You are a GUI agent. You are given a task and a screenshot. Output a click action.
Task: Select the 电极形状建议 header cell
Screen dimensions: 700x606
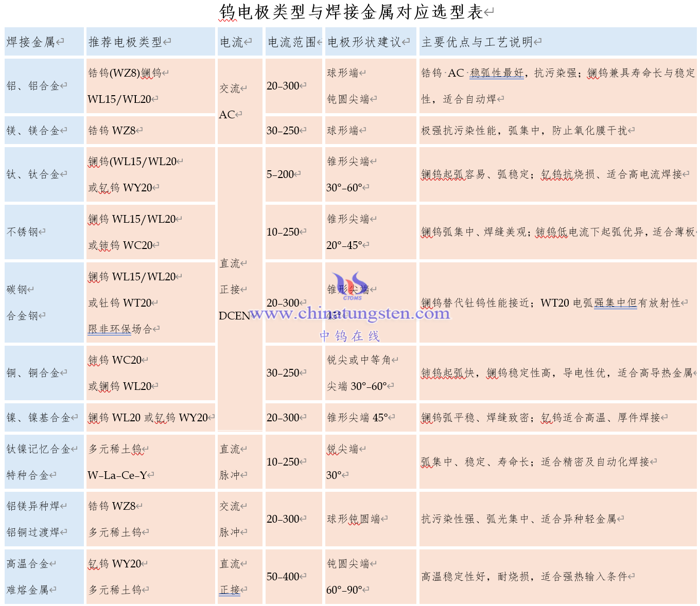coord(364,42)
